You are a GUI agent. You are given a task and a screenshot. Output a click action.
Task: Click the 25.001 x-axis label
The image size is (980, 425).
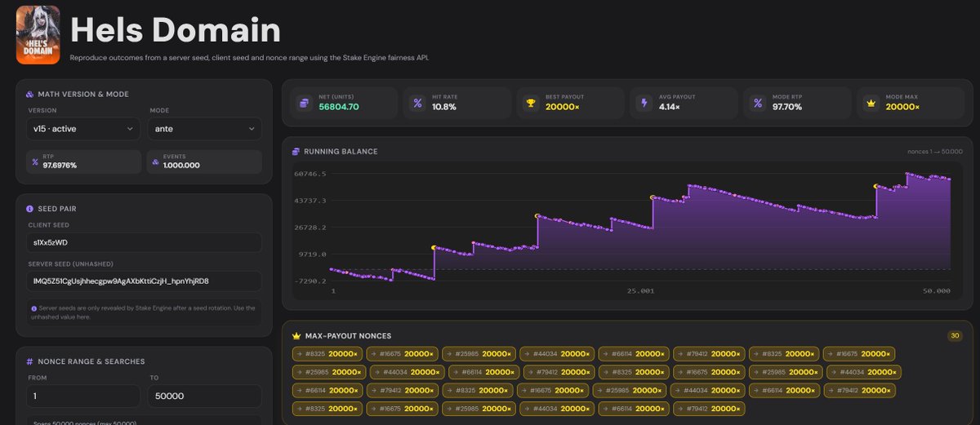tap(642, 291)
